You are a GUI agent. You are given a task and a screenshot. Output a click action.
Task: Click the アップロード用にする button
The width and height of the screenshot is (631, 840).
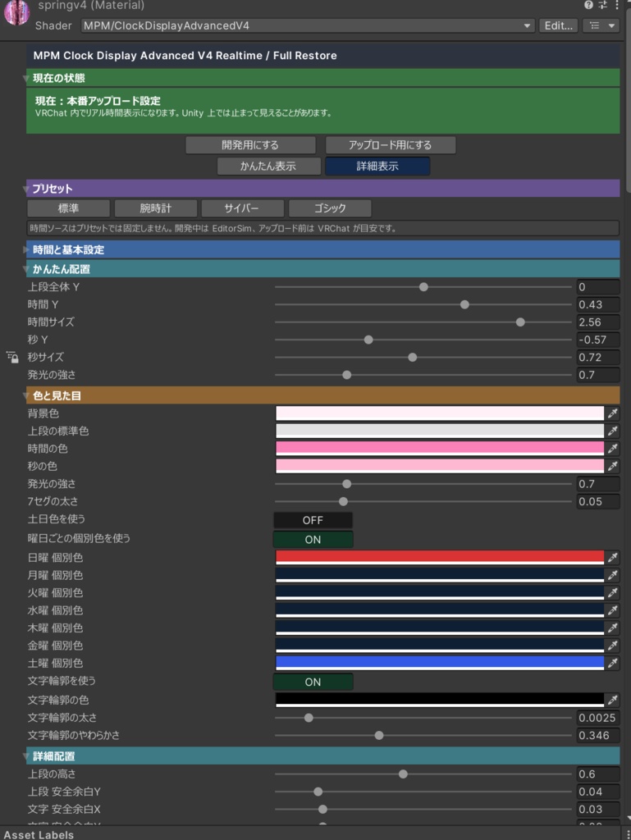pos(391,144)
